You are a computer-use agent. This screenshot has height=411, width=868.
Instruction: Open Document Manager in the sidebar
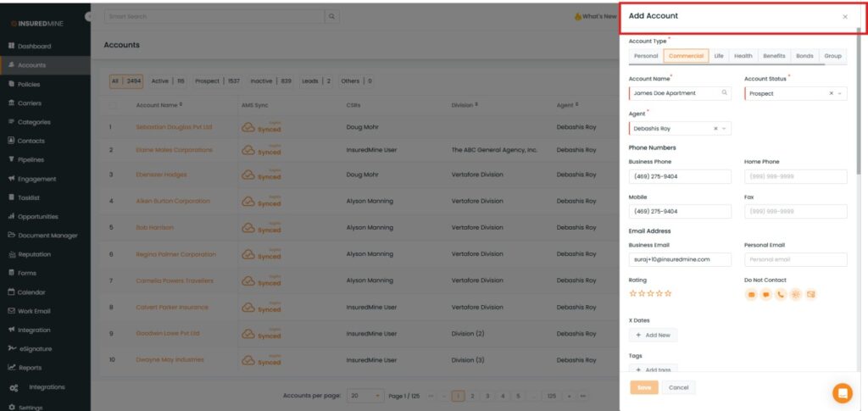coord(47,236)
